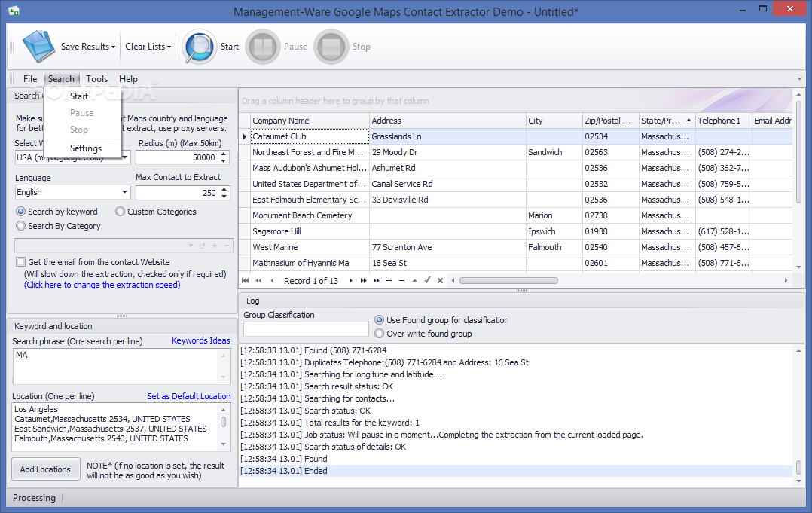812x513 pixels.
Task: Click the Log panel header
Action: [521, 301]
